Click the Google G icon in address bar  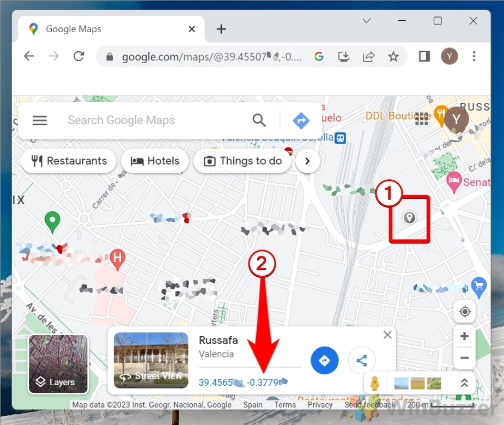319,57
